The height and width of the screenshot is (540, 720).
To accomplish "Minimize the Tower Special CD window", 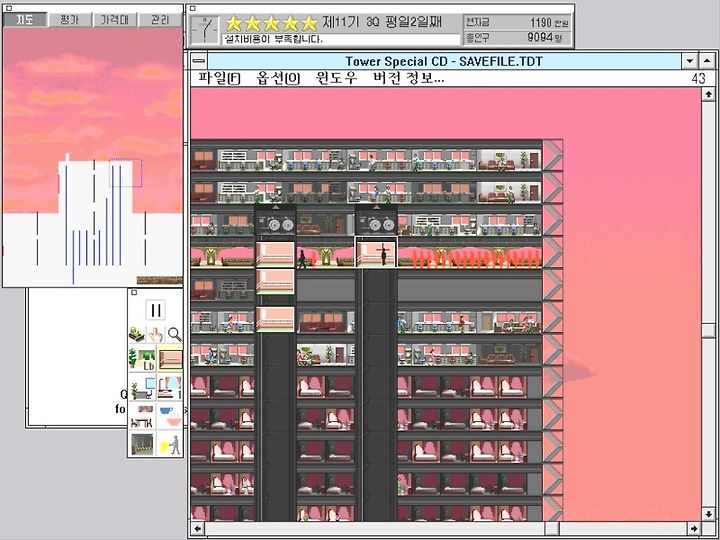I will pyautogui.click(x=689, y=61).
